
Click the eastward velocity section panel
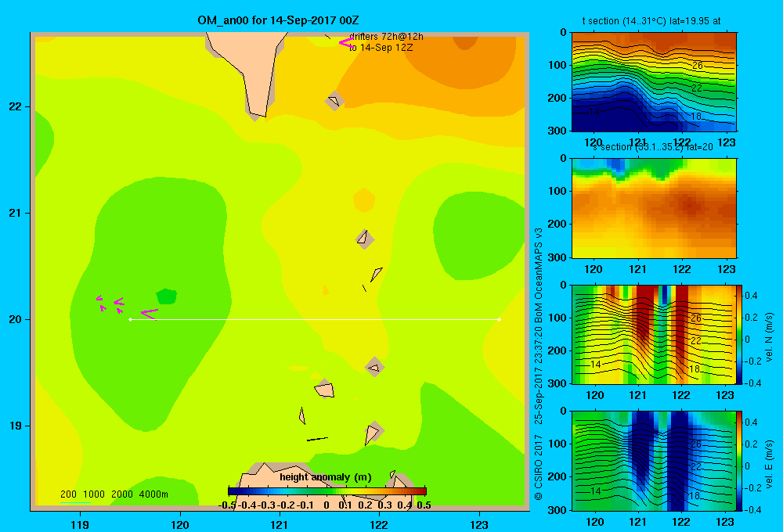coord(654,461)
